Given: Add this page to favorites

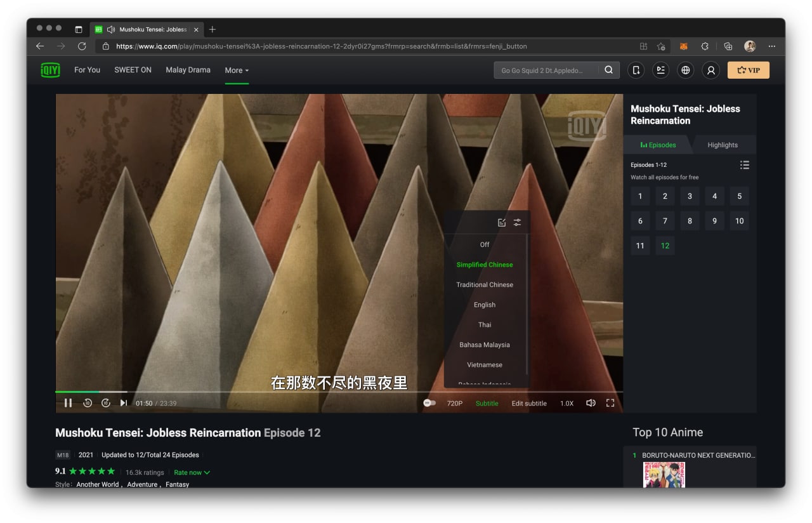Looking at the screenshot, I should (x=661, y=46).
